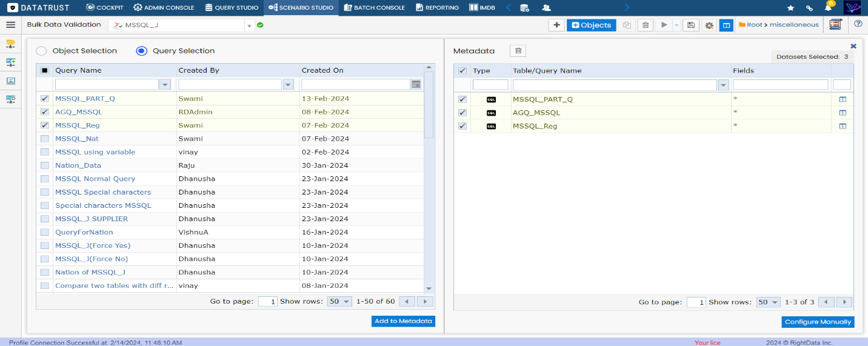The height and width of the screenshot is (346, 868).
Task: Click the trash icon beside Metadata heading
Action: click(518, 51)
